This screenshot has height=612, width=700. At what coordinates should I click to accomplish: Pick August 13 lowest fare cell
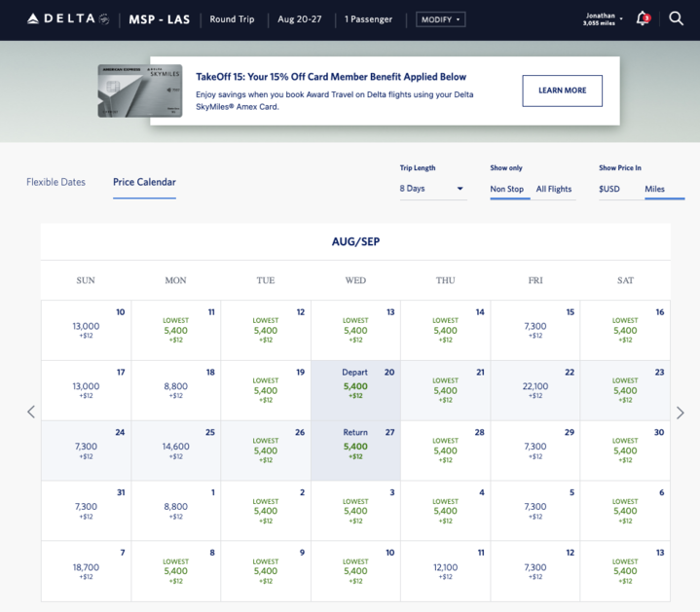click(x=355, y=330)
